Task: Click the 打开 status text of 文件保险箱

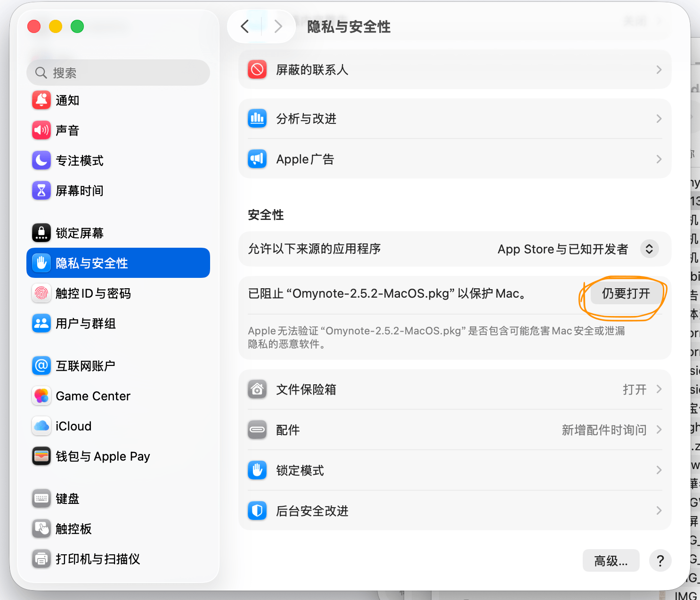Action: [x=635, y=389]
